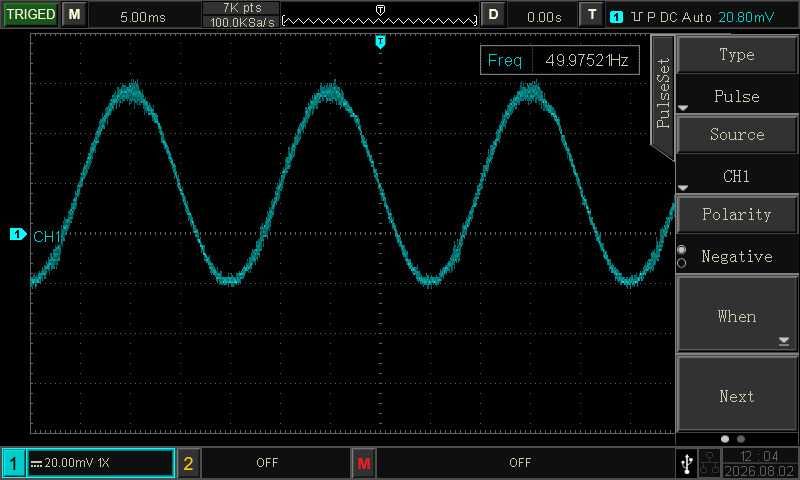
Task: Select the lower polarity radio button
Action: tap(682, 263)
